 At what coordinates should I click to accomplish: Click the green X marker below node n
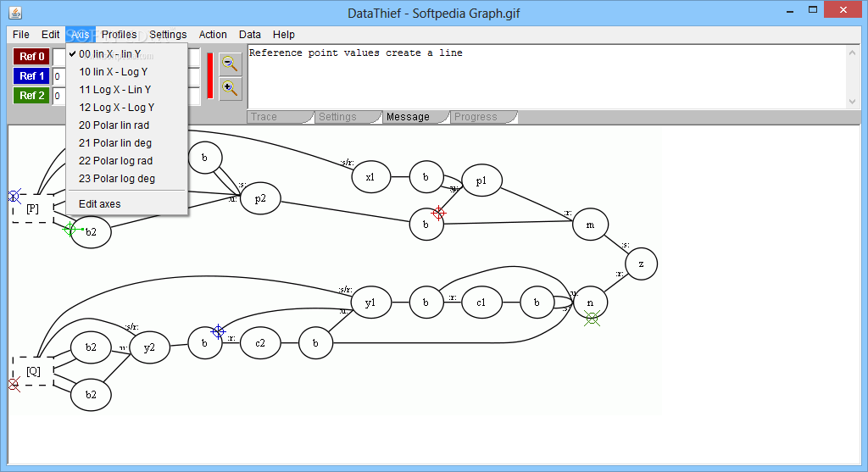pos(592,318)
